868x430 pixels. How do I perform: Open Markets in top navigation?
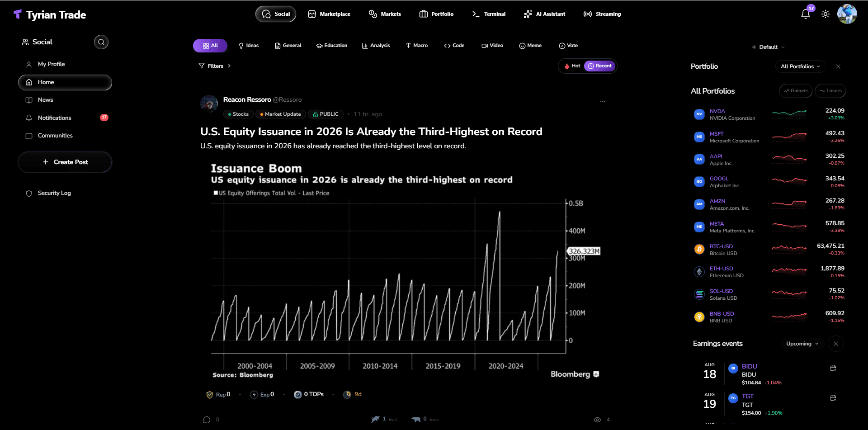(x=385, y=14)
